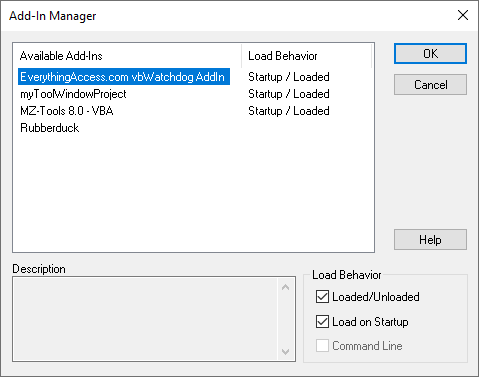This screenshot has width=479, height=377.
Task: Click the Available Add-Ins column header
Action: (127, 56)
